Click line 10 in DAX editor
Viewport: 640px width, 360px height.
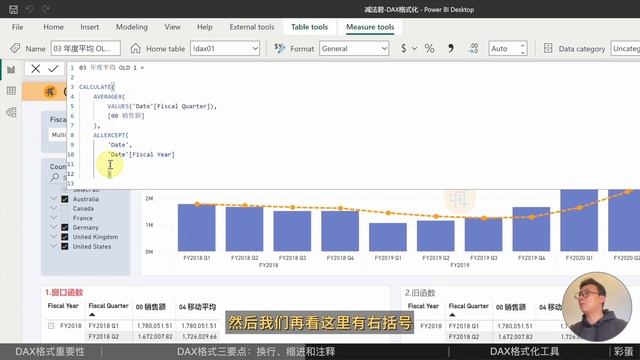141,155
